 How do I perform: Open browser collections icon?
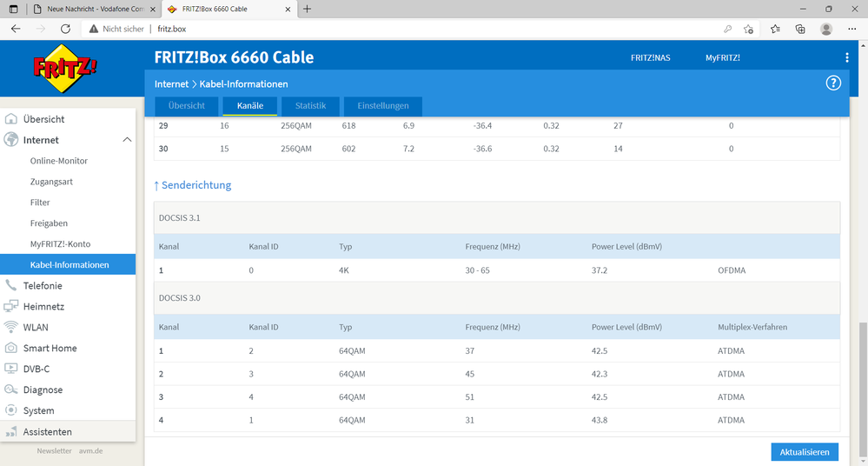800,29
